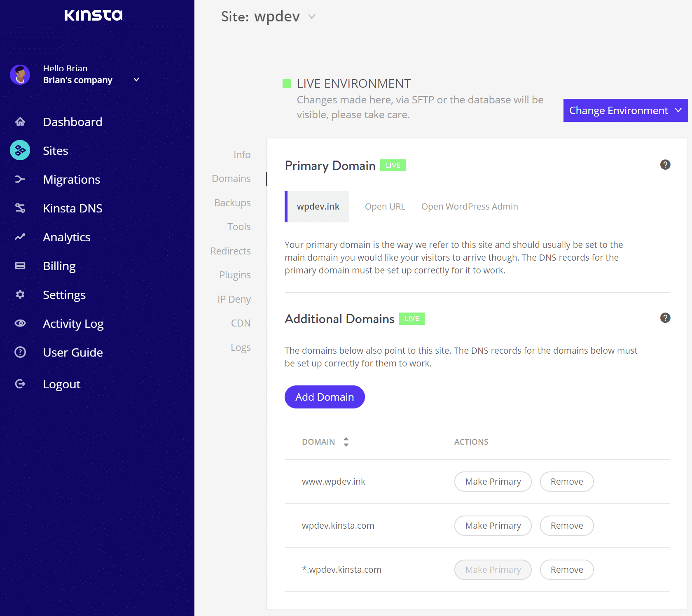The image size is (692, 616).
Task: Open Change Environment dropdown
Action: pos(626,110)
